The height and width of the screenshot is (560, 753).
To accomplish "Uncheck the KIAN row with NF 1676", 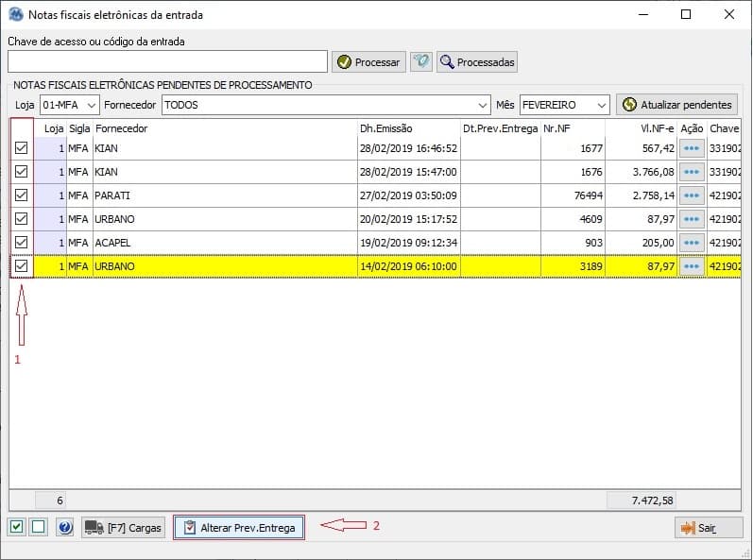I will click(22, 172).
